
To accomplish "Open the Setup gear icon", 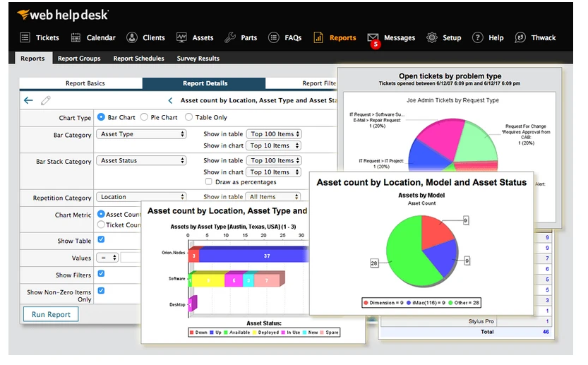I will 432,37.
